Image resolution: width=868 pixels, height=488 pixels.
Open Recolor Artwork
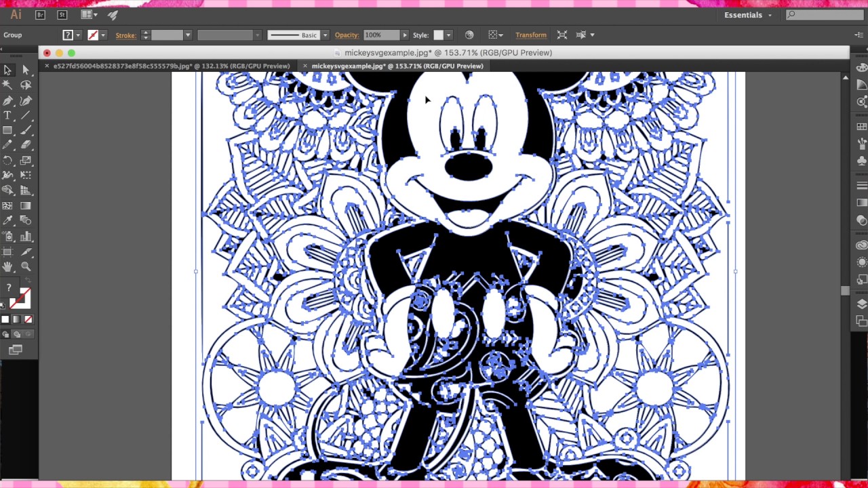point(469,35)
